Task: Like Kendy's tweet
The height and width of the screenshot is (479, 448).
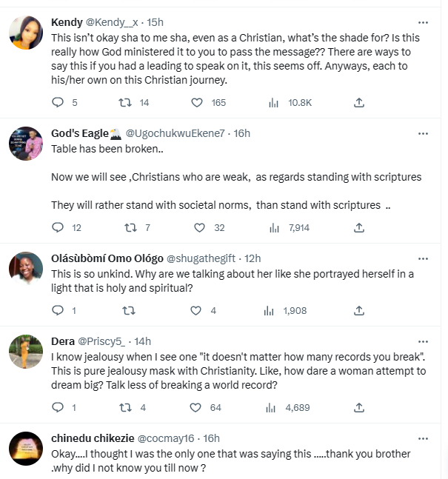Action: 196,102
